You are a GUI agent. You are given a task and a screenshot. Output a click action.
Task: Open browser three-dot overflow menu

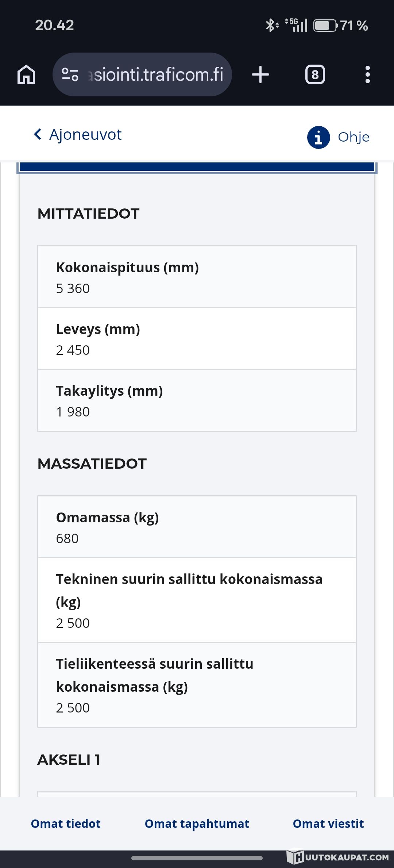pos(367,75)
